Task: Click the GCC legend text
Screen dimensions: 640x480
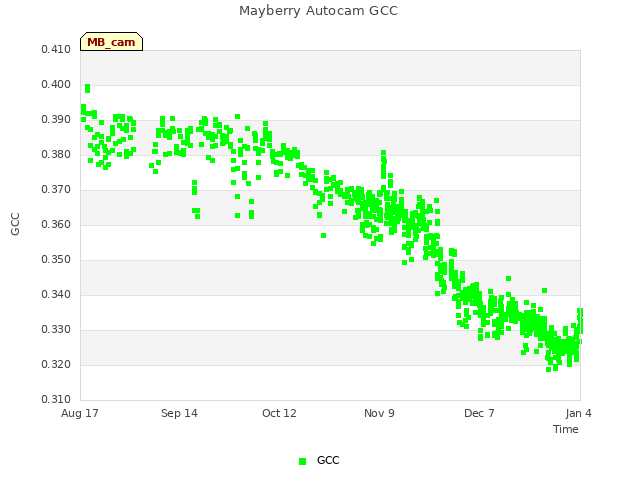Action: (328, 460)
